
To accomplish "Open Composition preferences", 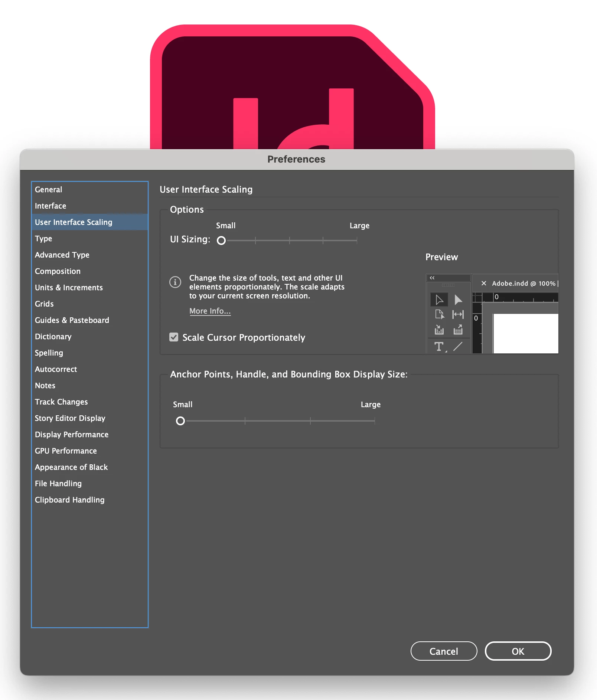I will (x=90, y=271).
